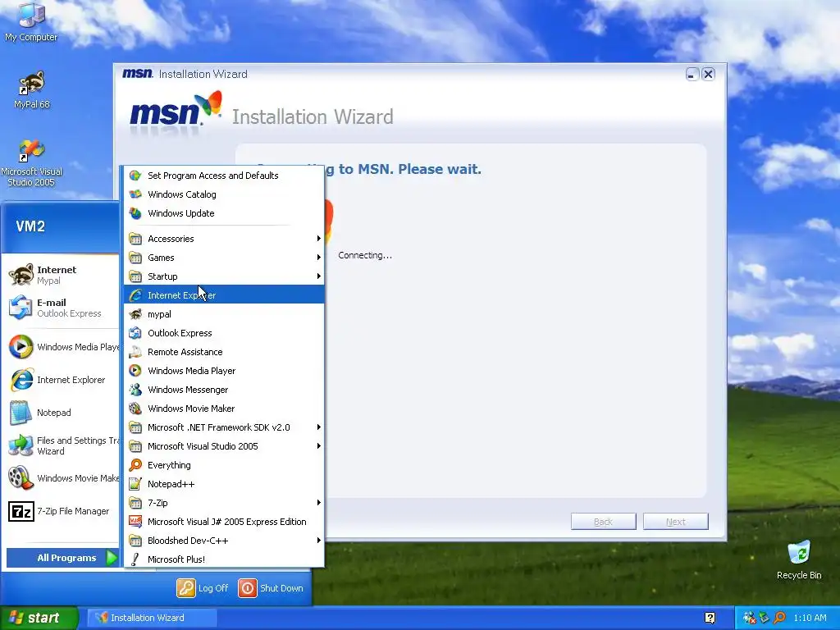Open Files and Settings Transfer Wizard
The height and width of the screenshot is (630, 840).
tap(62, 445)
